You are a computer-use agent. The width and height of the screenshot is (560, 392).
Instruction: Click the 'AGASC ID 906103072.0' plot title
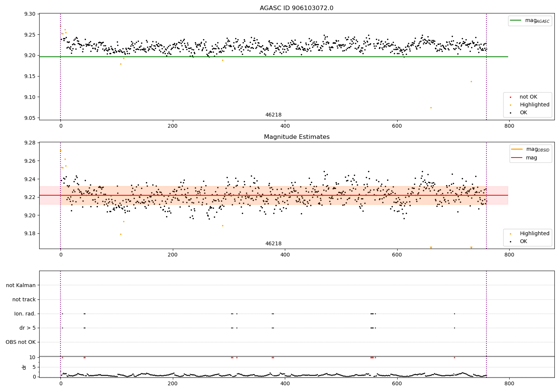(296, 8)
